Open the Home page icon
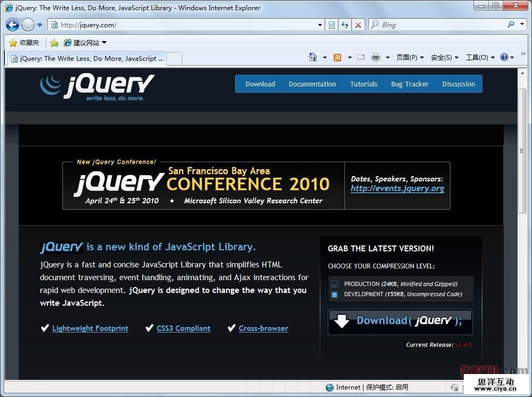This screenshot has height=397, width=532. point(313,58)
